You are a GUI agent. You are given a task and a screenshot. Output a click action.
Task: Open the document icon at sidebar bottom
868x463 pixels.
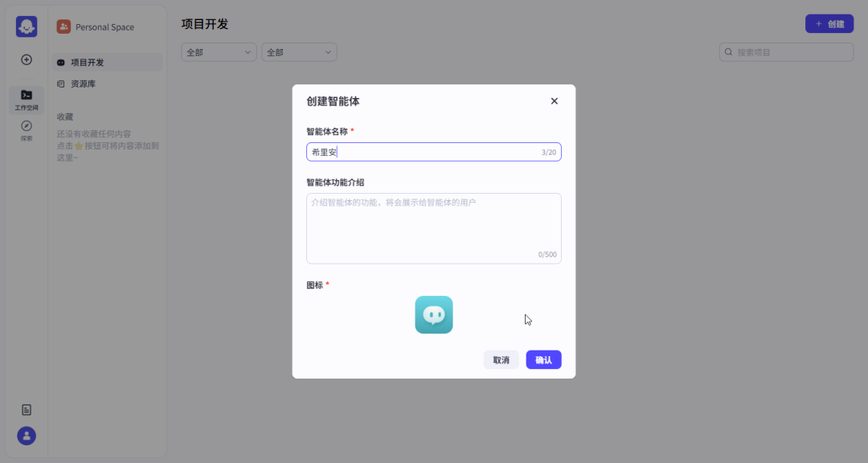pyautogui.click(x=27, y=410)
